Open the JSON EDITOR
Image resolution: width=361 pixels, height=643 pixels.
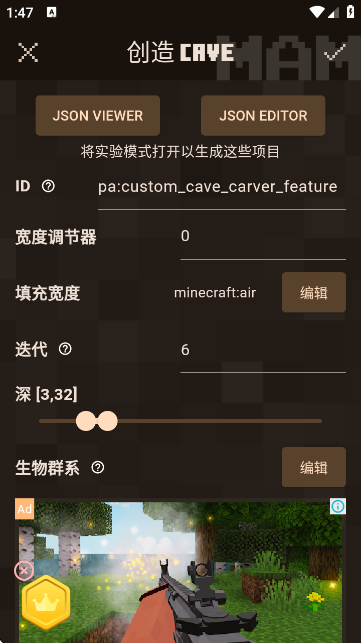[263, 116]
